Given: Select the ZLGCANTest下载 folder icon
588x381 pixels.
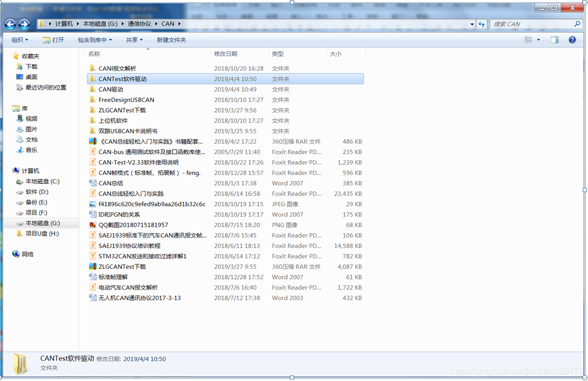Looking at the screenshot, I should click(92, 110).
